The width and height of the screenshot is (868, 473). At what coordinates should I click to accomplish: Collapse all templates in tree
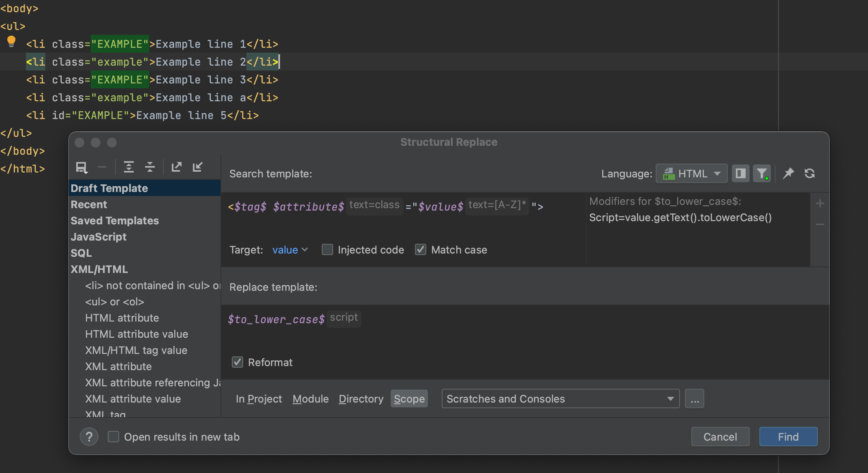[x=150, y=167]
